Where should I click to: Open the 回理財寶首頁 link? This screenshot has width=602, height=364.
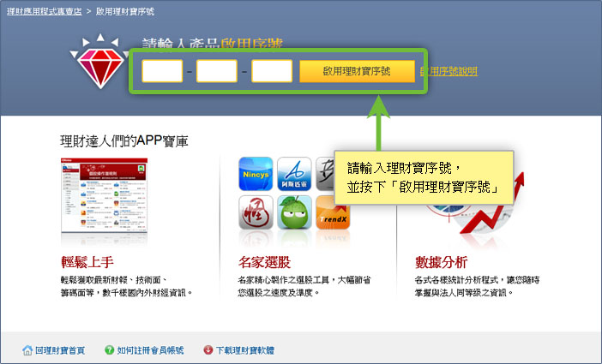coord(61,349)
